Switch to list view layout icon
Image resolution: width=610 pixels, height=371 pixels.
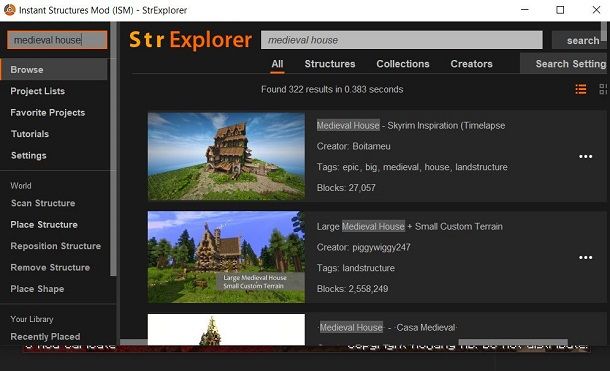click(581, 89)
